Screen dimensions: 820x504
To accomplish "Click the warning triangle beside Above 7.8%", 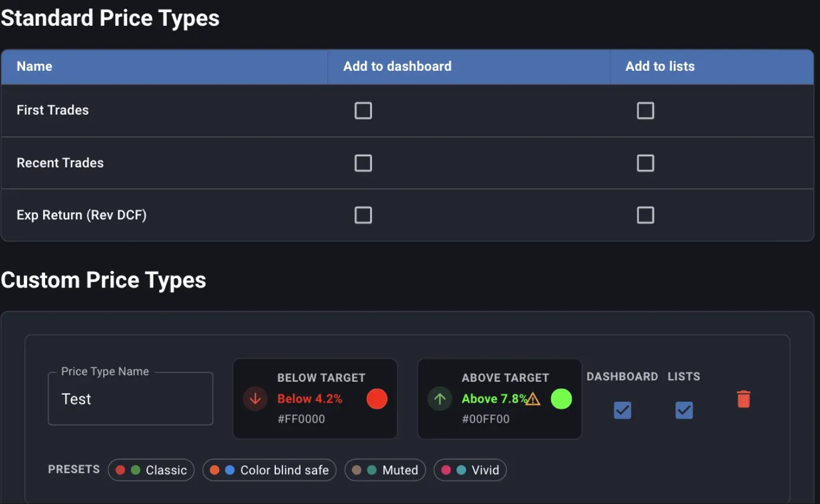I will tap(533, 399).
